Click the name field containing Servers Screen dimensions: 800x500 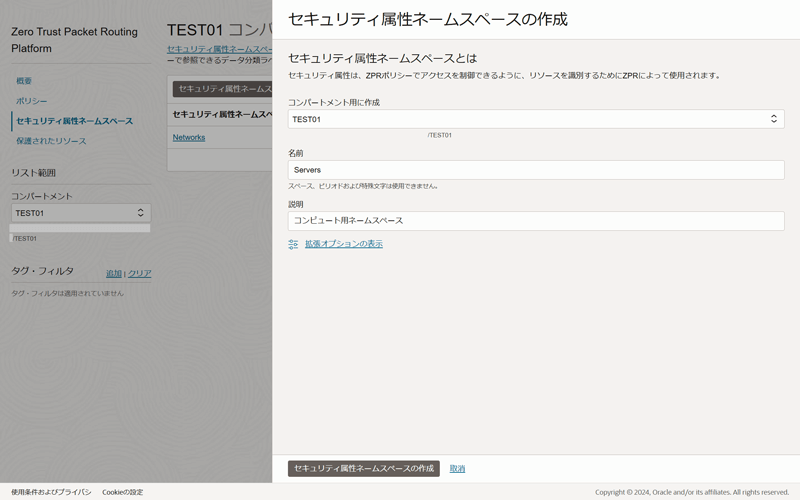pyautogui.click(x=536, y=170)
